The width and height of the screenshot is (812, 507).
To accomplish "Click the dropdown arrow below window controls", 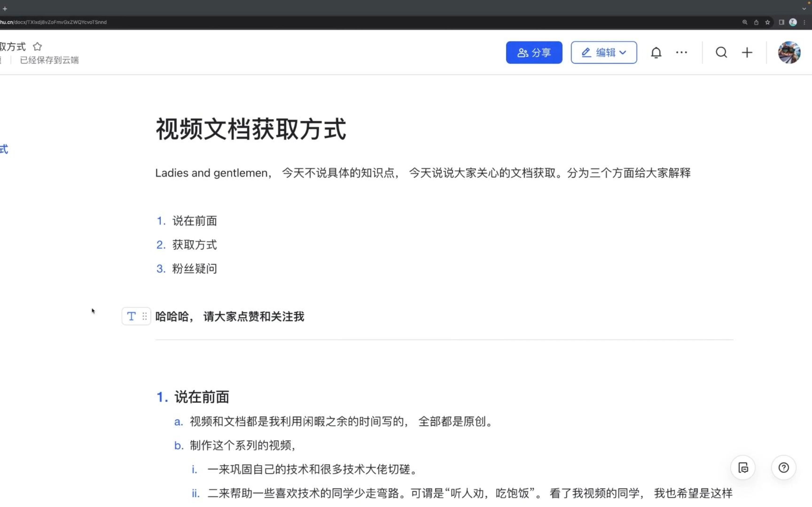I will click(804, 9).
